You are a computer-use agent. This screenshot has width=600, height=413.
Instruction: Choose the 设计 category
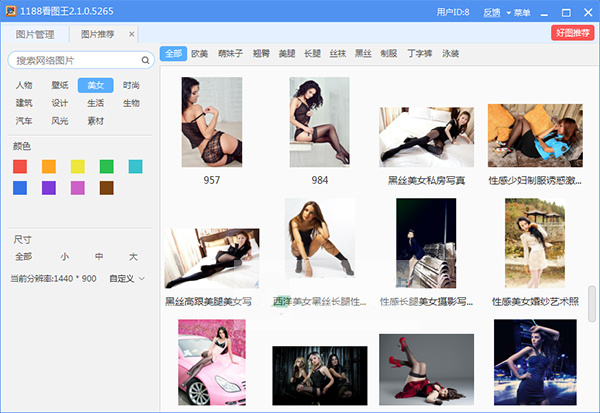coord(60,103)
